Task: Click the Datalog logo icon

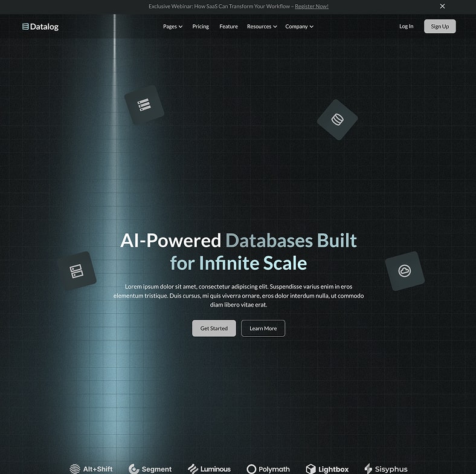Action: [x=25, y=27]
